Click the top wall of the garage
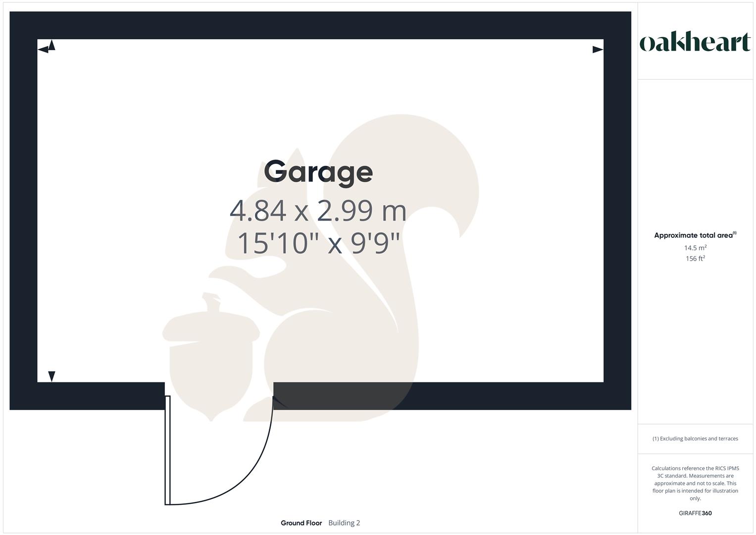The image size is (756, 535). 320,25
